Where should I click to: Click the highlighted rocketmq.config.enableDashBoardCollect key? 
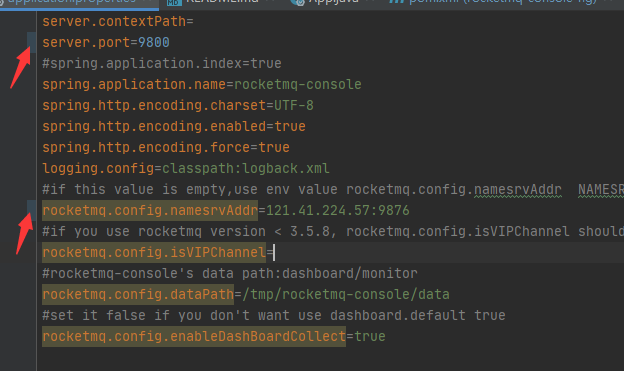coord(194,337)
